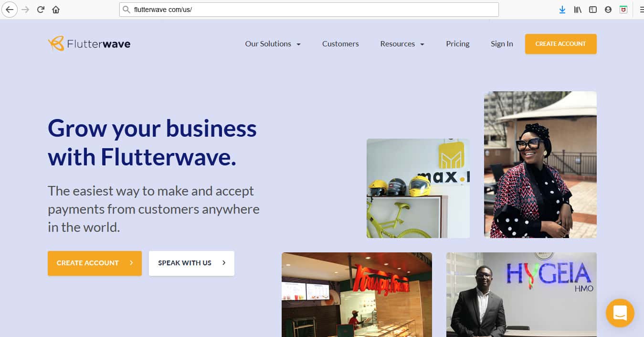Image resolution: width=644 pixels, height=337 pixels.
Task: Click the Hygeia HMO customer photo
Action: pyautogui.click(x=521, y=294)
